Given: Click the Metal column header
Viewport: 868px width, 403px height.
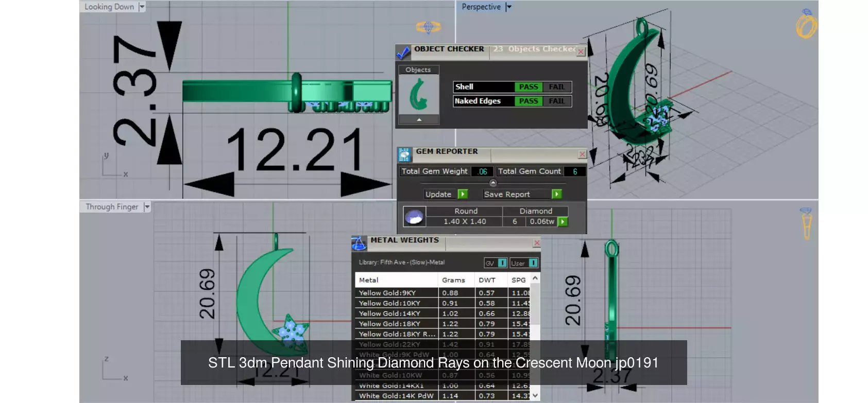Looking at the screenshot, I should coord(397,280).
